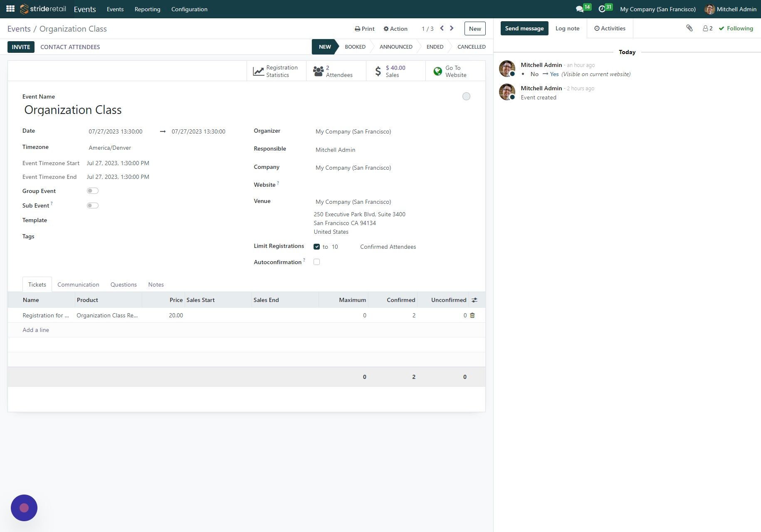Switch to the Notes tab
This screenshot has width=761, height=532.
point(156,285)
